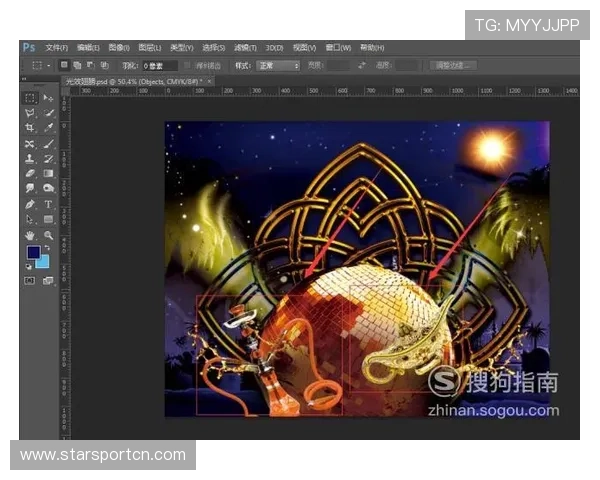Open the 图像(I) menu
The height and width of the screenshot is (480, 600).
point(119,48)
